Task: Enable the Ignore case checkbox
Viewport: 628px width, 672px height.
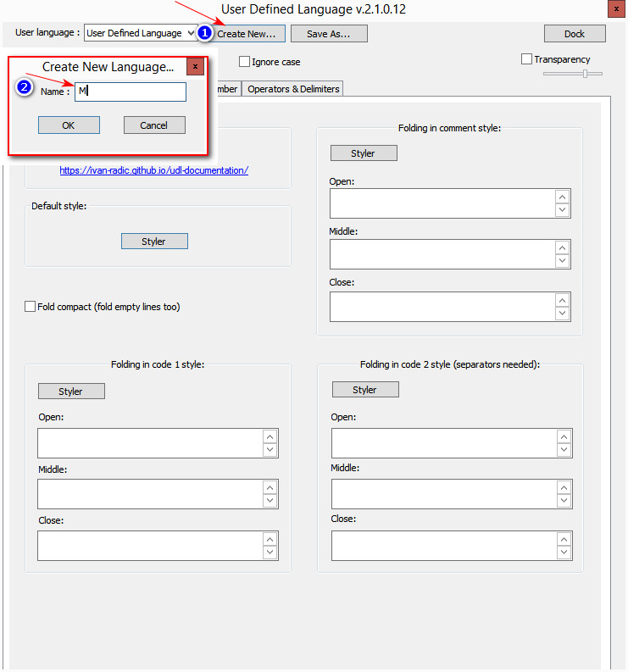Action: (x=245, y=62)
